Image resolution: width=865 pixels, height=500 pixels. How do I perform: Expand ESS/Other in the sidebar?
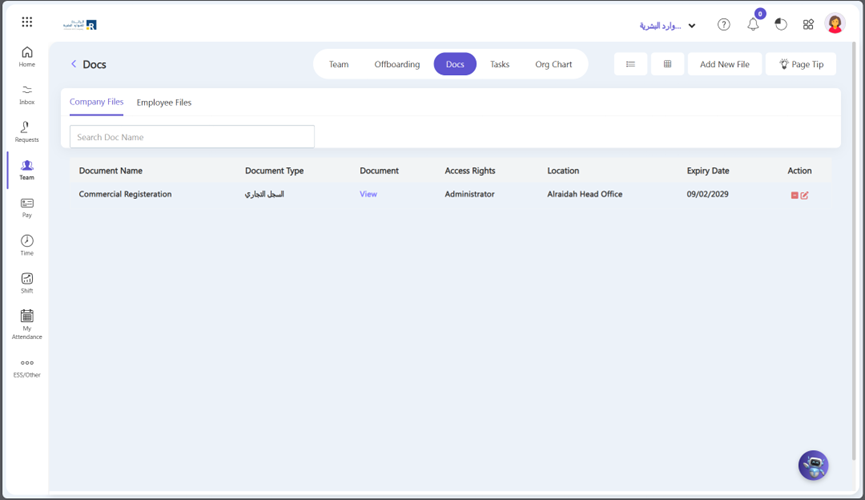click(27, 368)
